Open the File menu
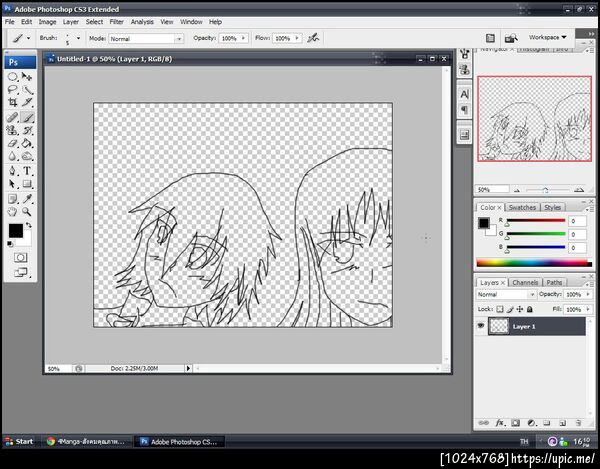 coord(10,22)
